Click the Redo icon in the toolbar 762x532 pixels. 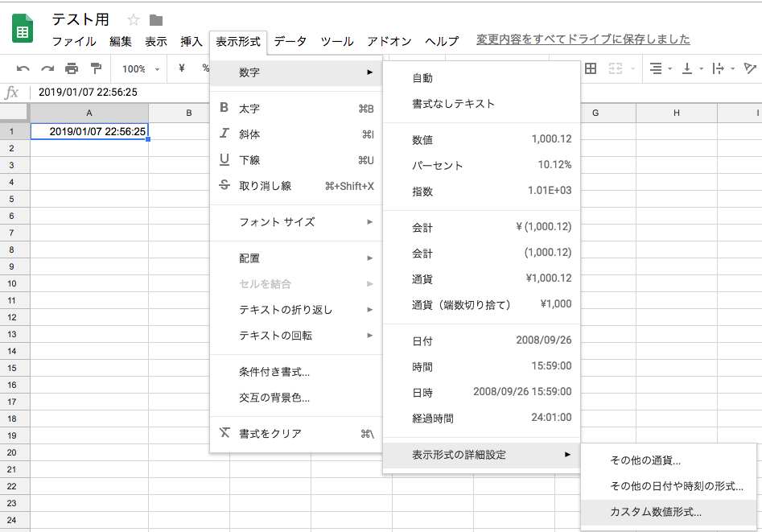point(46,69)
